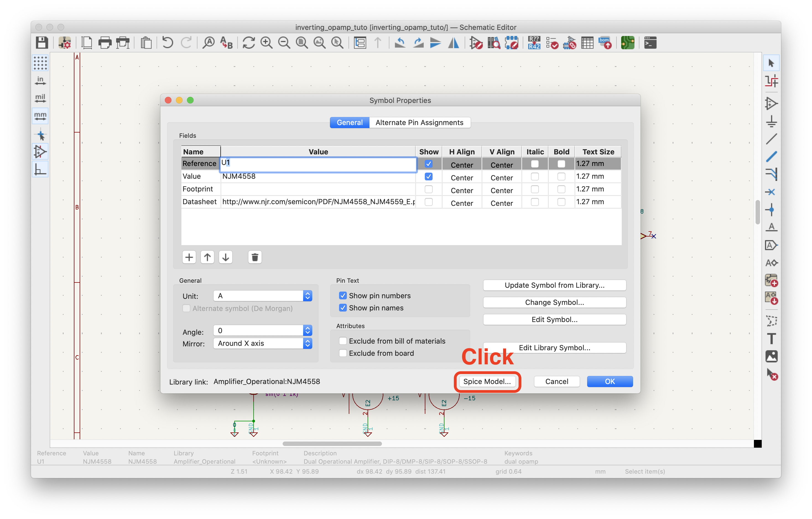This screenshot has height=519, width=812.
Task: Check Bold for the Footprint field
Action: pos(561,189)
